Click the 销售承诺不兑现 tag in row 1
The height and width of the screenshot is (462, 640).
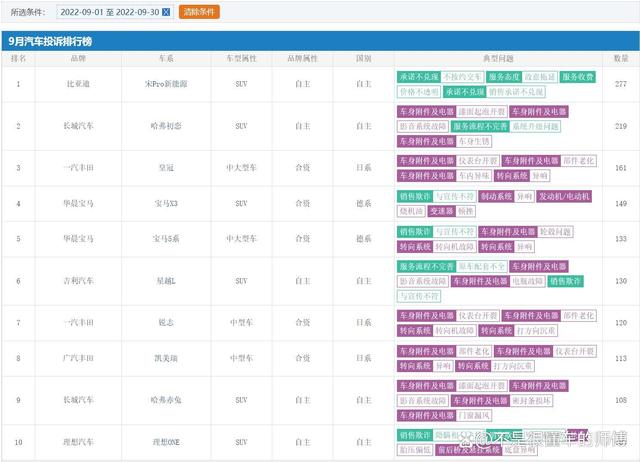[x=516, y=92]
